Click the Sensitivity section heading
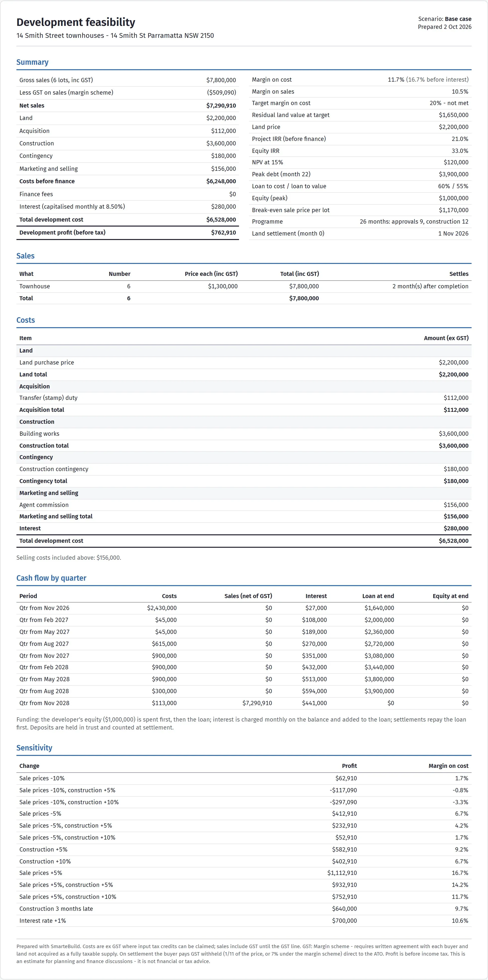Image resolution: width=488 pixels, height=980 pixels. click(34, 747)
